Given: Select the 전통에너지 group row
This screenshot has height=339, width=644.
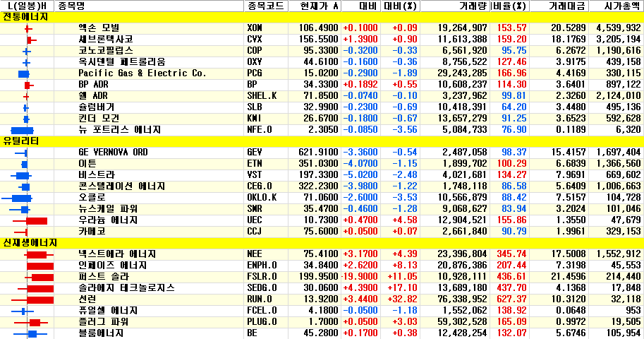Looking at the screenshot, I should (322, 17).
